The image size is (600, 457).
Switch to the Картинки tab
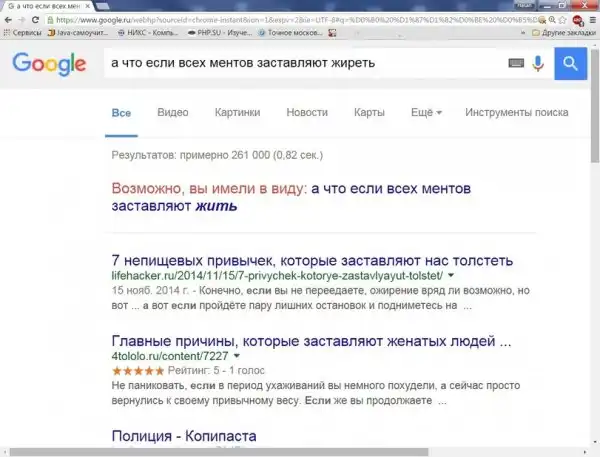click(x=237, y=113)
